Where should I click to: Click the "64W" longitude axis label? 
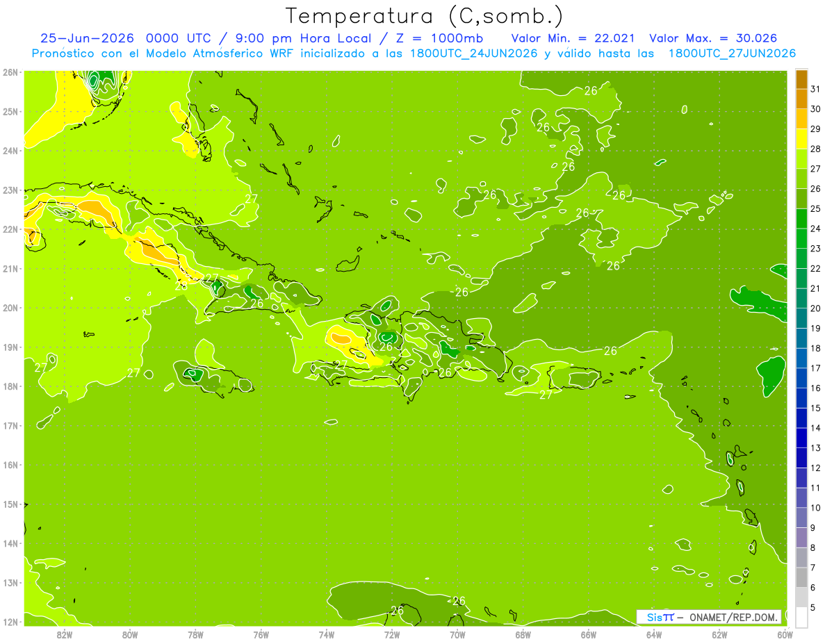654,634
